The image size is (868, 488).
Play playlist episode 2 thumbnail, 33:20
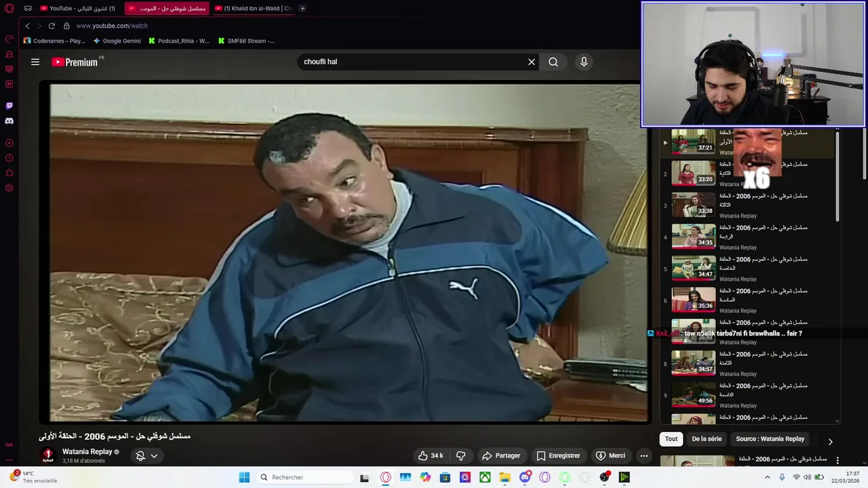coord(693,174)
